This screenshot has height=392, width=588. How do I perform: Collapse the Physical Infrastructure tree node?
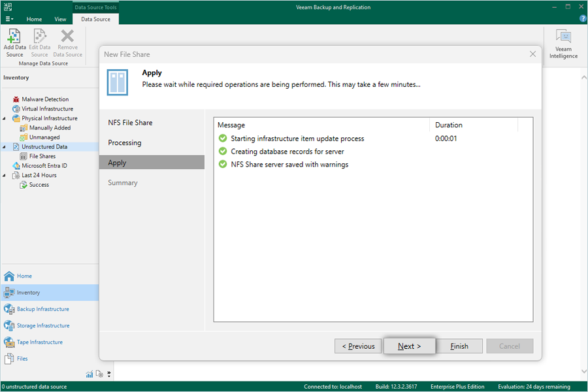click(x=4, y=118)
